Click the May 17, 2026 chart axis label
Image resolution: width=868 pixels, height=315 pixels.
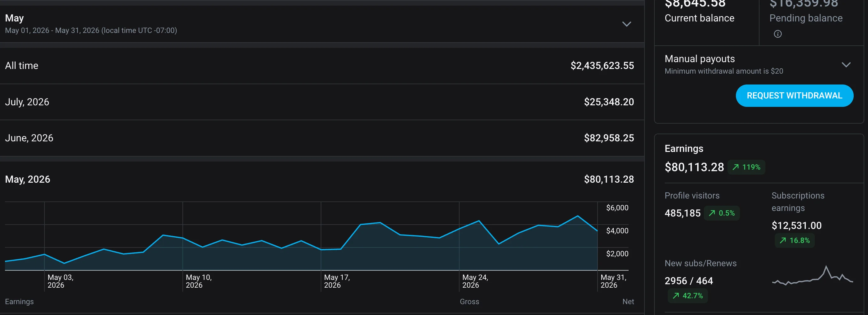[337, 281]
